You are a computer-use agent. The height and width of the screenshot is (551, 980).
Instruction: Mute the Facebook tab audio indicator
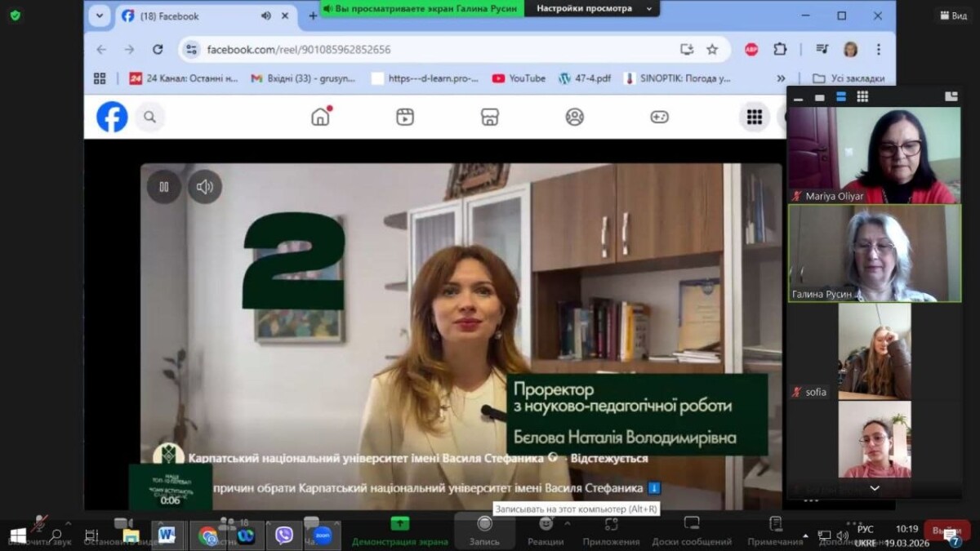[265, 16]
